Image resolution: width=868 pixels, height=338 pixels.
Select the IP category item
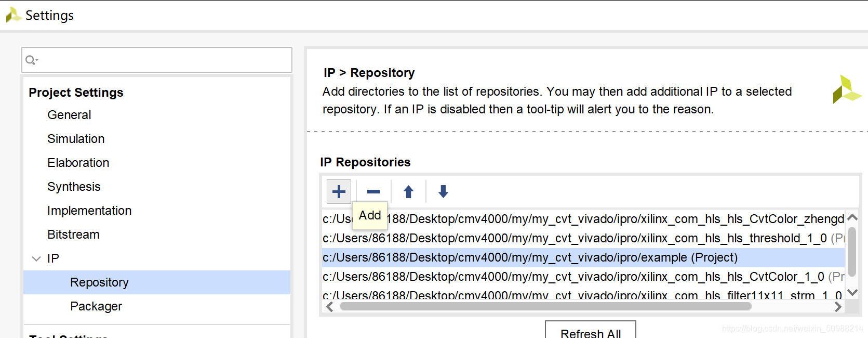(53, 258)
